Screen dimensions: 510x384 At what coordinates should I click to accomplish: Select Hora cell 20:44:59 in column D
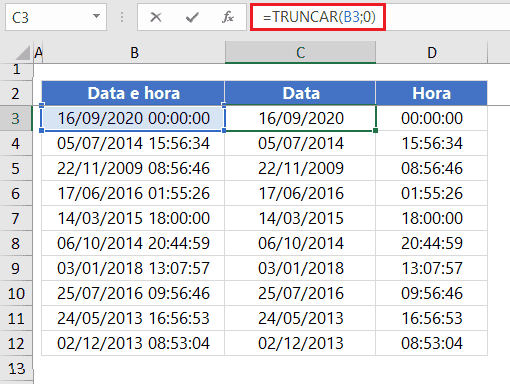point(432,243)
